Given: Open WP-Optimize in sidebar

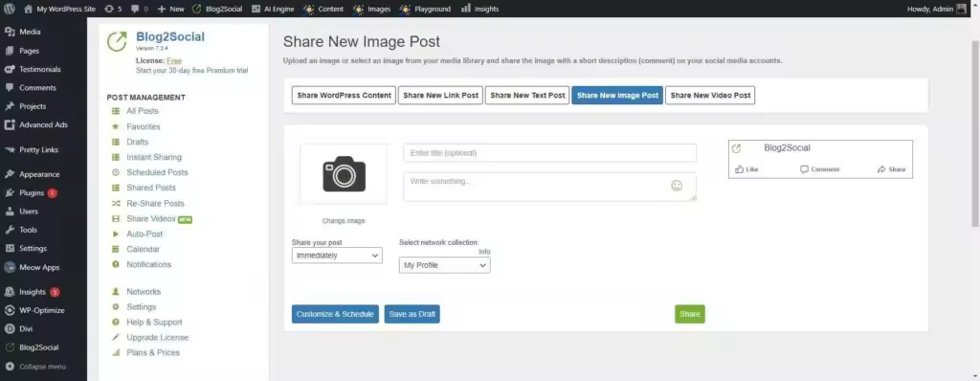Looking at the screenshot, I should (x=43, y=310).
